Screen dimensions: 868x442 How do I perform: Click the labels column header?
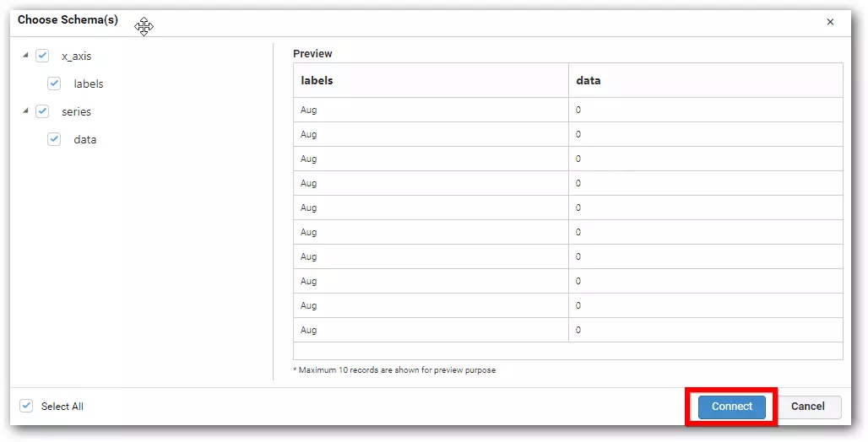317,80
